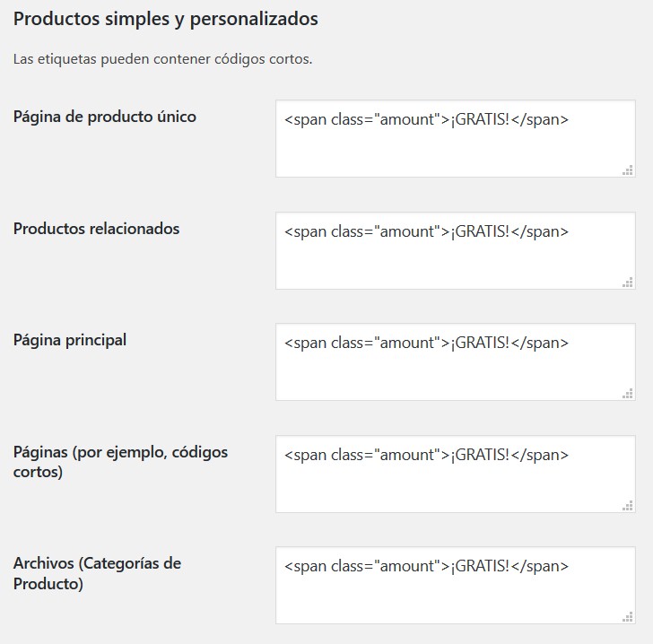Click the Las etiquetas pueden contener description text

tap(162, 60)
